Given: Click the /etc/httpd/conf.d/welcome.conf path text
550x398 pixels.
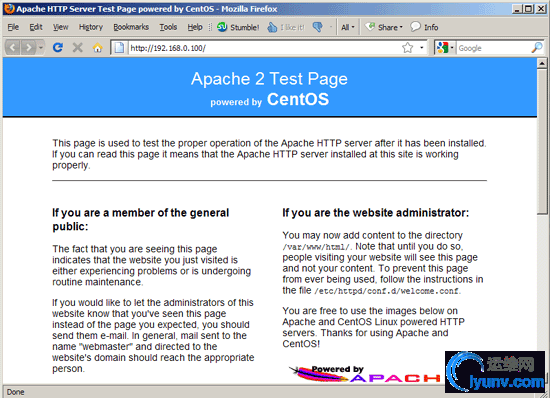Looking at the screenshot, I should 387,291.
